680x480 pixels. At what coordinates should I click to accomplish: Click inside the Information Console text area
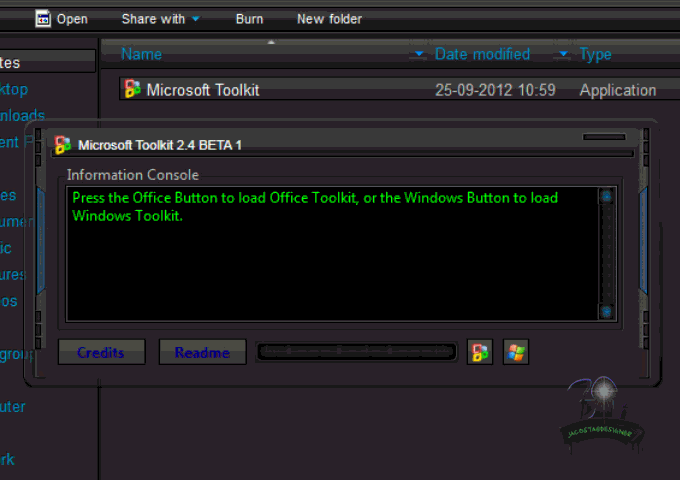(332, 254)
